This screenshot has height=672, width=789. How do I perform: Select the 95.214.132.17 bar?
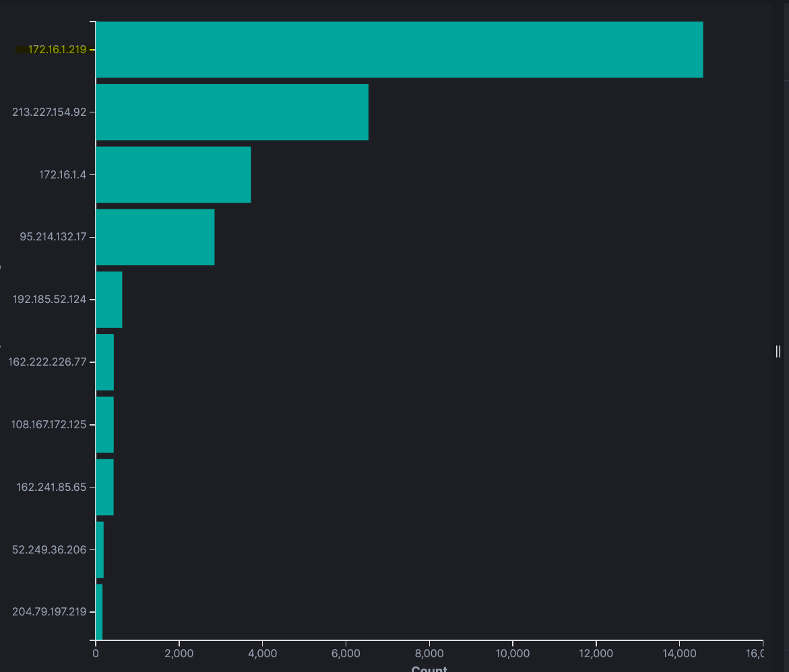(155, 237)
